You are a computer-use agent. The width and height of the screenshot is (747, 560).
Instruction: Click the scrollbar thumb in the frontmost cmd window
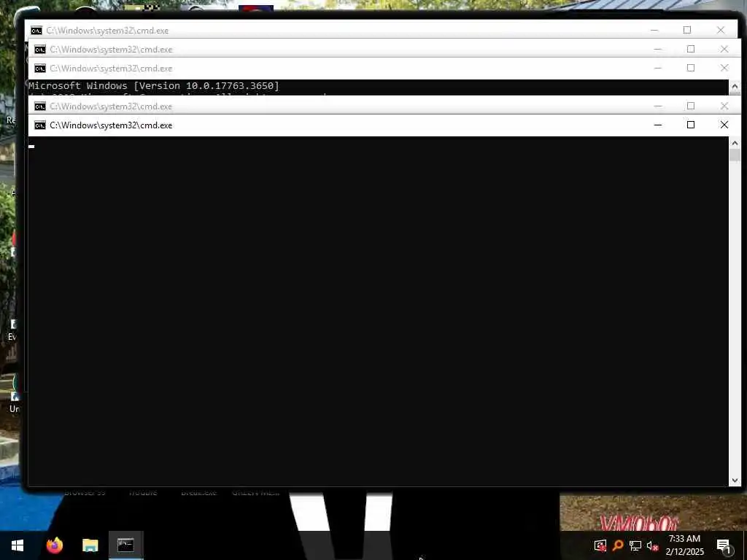coord(735,155)
